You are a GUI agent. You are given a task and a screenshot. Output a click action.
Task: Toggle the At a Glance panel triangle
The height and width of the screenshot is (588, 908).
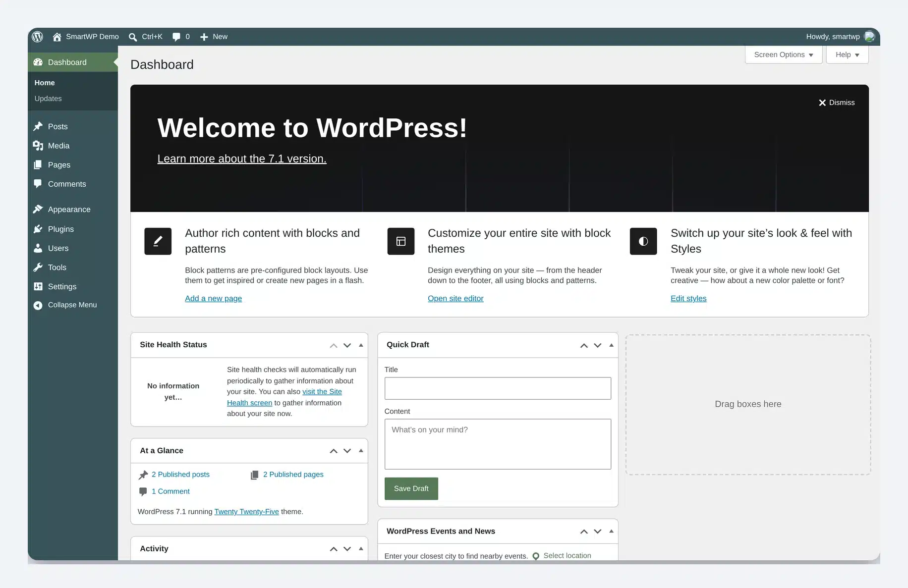[361, 451]
